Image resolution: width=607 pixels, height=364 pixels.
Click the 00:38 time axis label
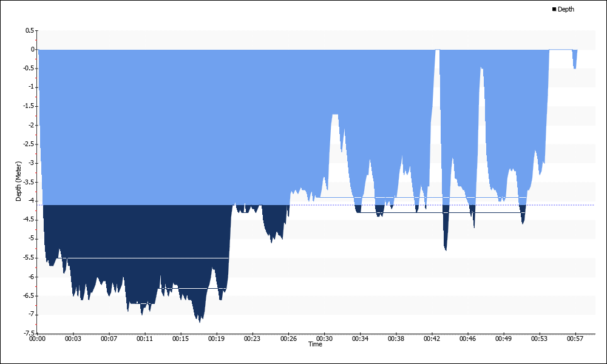pyautogui.click(x=396, y=339)
